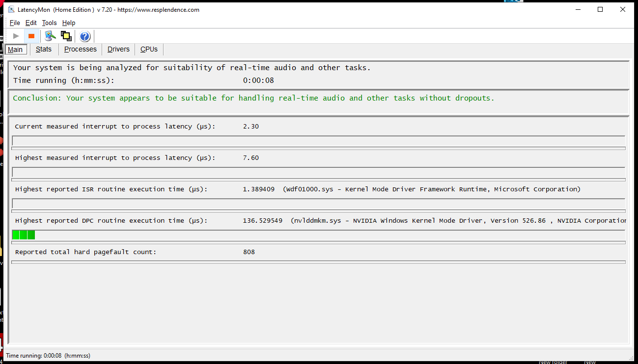Click the green Conclusion text

click(x=253, y=98)
